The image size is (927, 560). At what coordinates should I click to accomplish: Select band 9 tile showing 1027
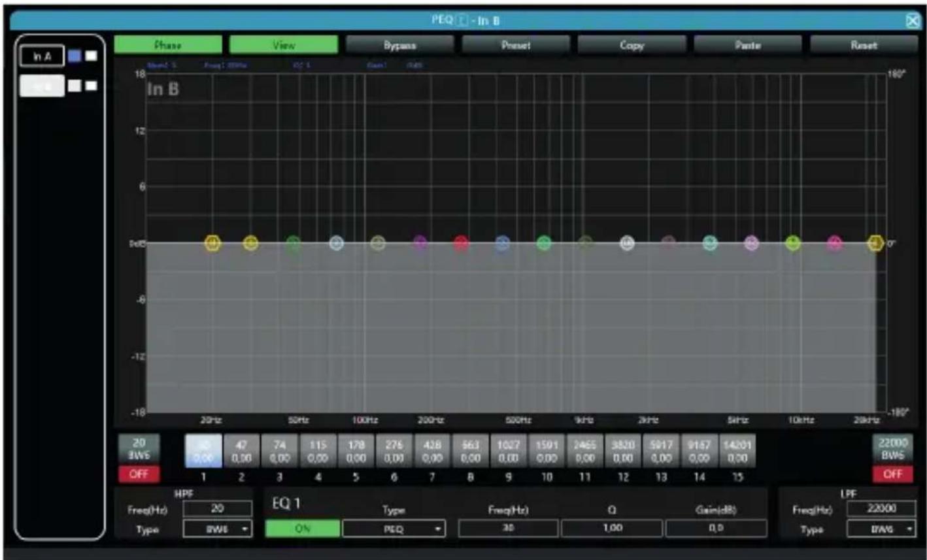(509, 451)
